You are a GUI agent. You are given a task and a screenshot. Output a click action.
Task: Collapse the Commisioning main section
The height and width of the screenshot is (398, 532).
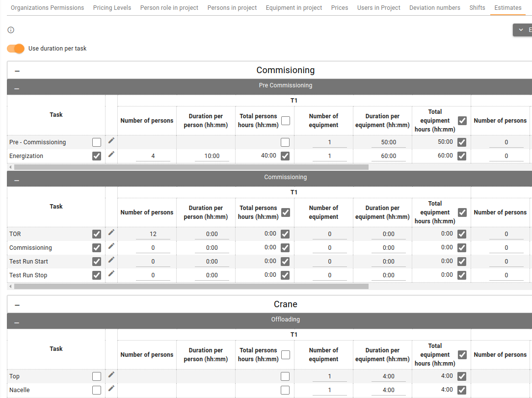[17, 71]
